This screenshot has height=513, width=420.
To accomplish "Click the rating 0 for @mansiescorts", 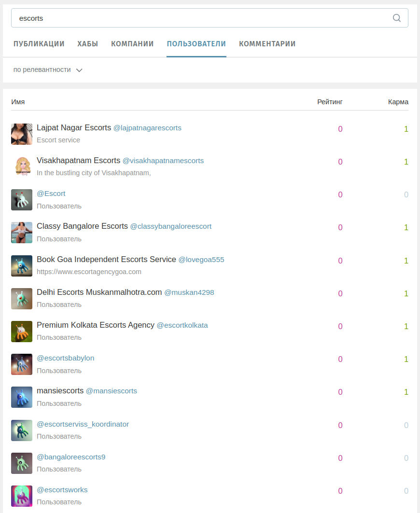I will (x=340, y=392).
